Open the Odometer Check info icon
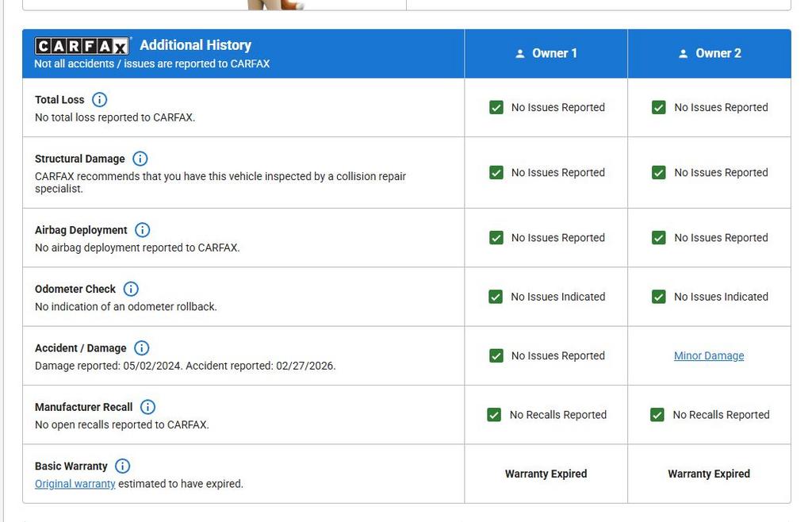 (131, 289)
